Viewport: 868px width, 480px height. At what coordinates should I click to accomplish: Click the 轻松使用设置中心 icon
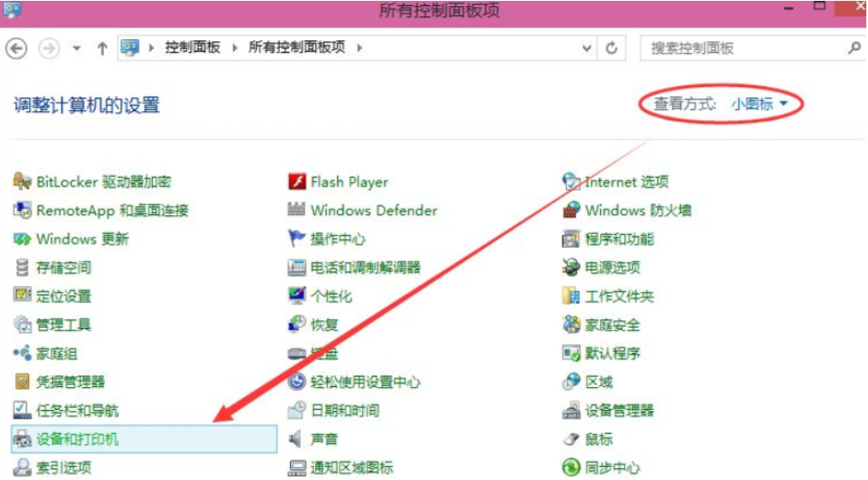pyautogui.click(x=297, y=381)
